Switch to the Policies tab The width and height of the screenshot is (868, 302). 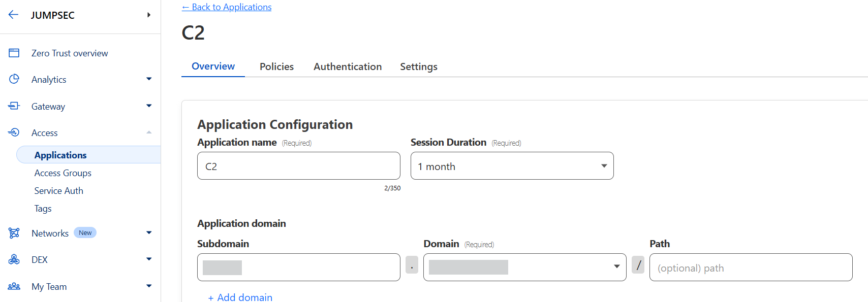[x=276, y=66]
